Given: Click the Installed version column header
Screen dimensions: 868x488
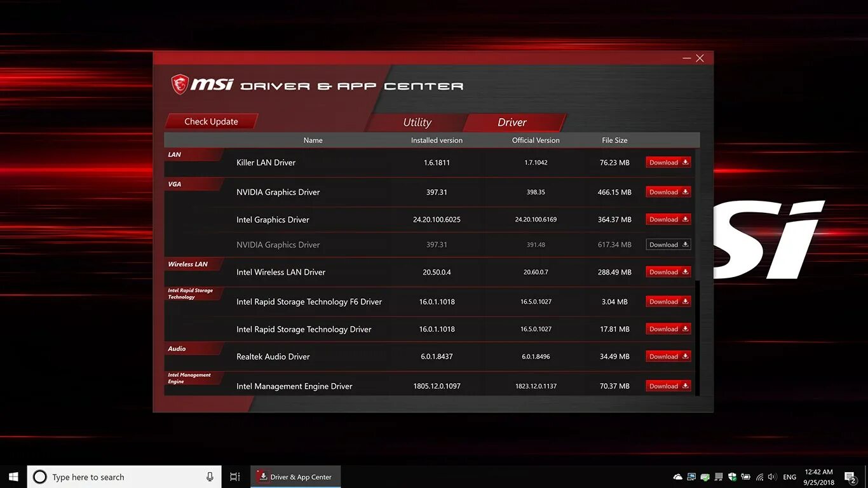Looking at the screenshot, I should pos(437,140).
